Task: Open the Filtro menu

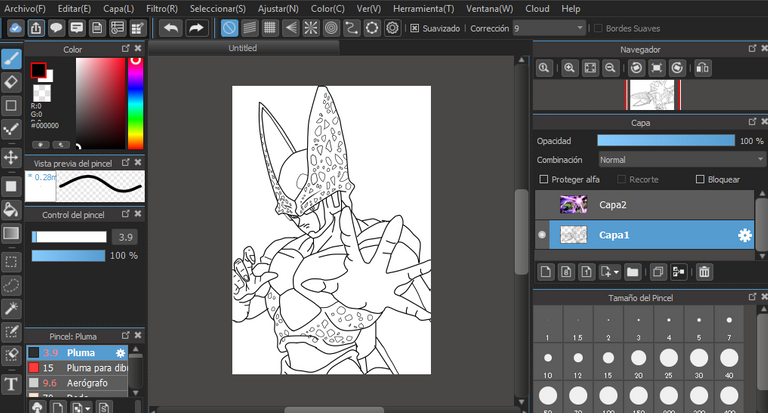Action: coord(162,9)
